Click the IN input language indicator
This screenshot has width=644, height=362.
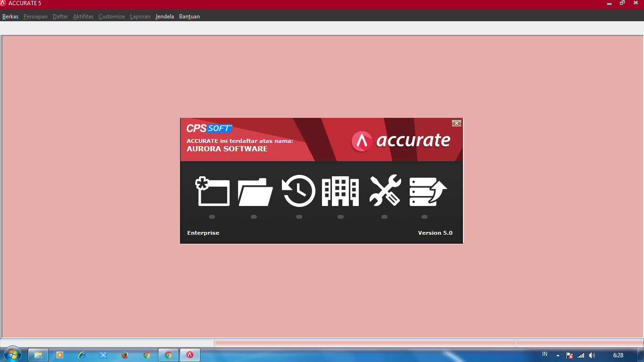[x=545, y=354]
